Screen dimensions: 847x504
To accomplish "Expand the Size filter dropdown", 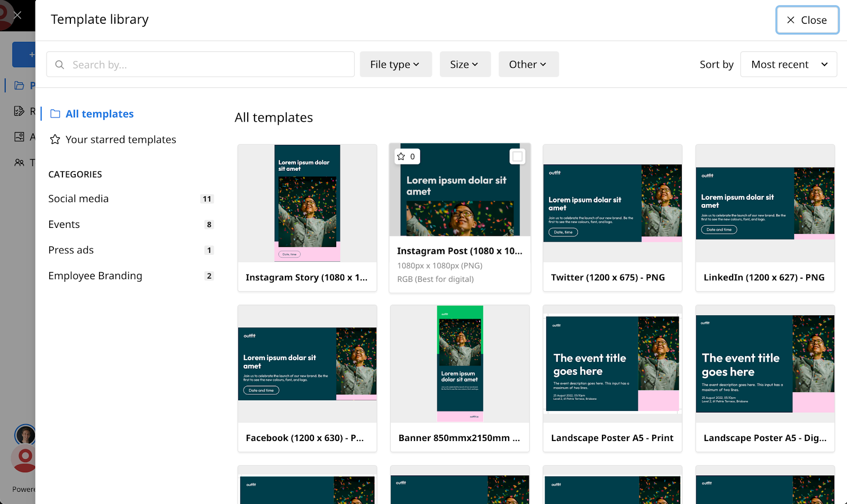I will click(x=465, y=65).
